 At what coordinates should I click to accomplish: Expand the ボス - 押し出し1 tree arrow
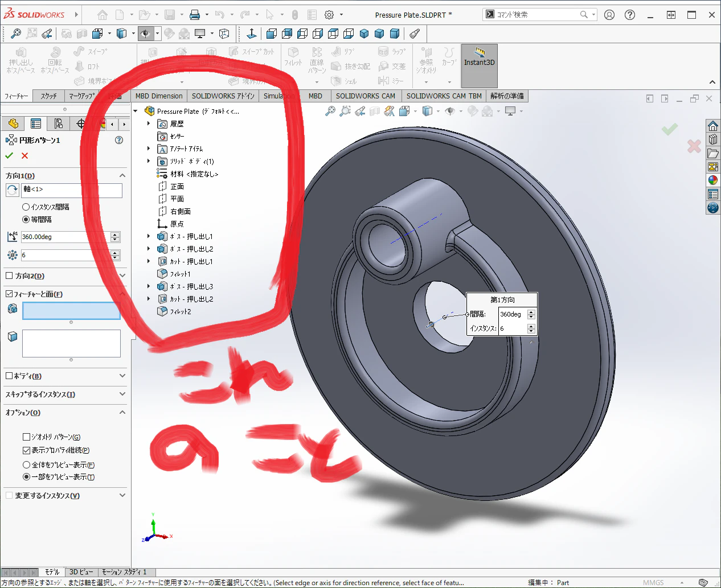click(149, 236)
